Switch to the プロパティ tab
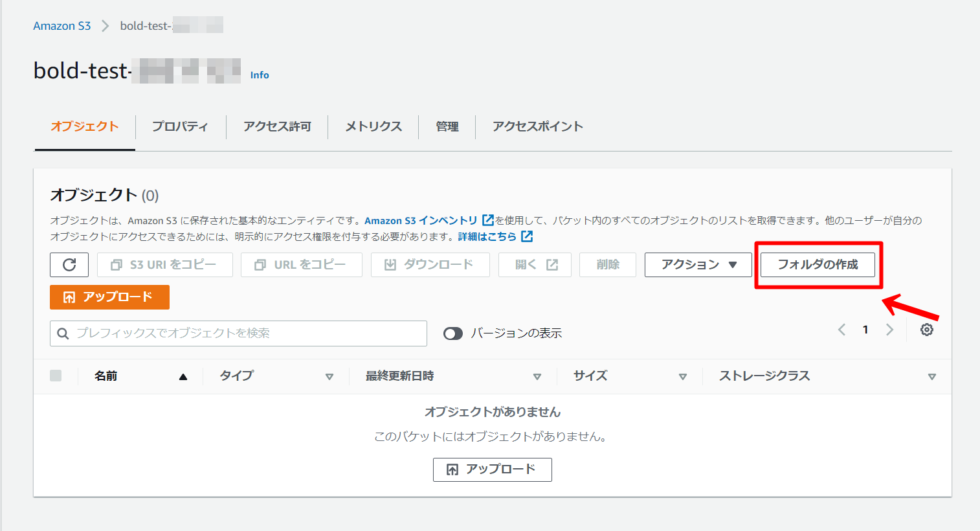Image resolution: width=980 pixels, height=531 pixels. [x=180, y=126]
